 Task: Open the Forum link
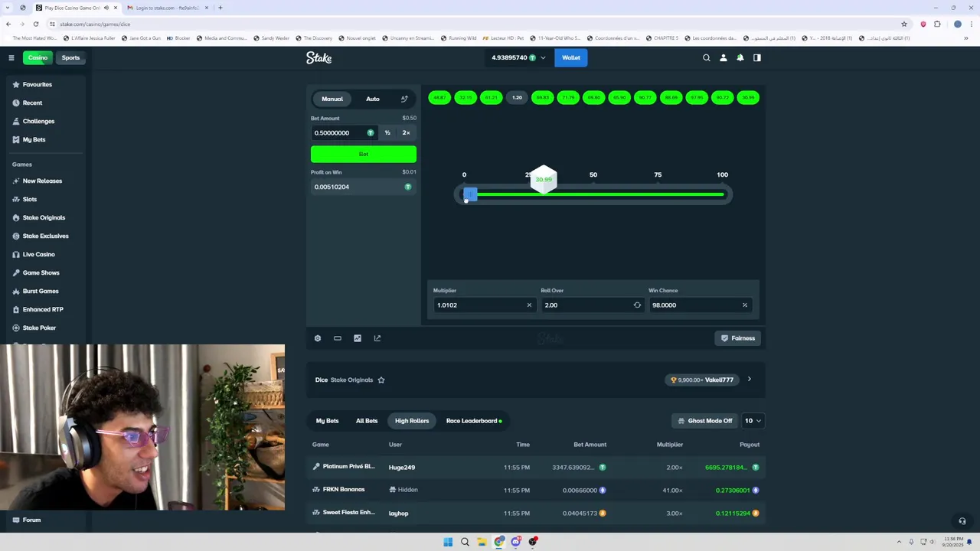click(31, 520)
